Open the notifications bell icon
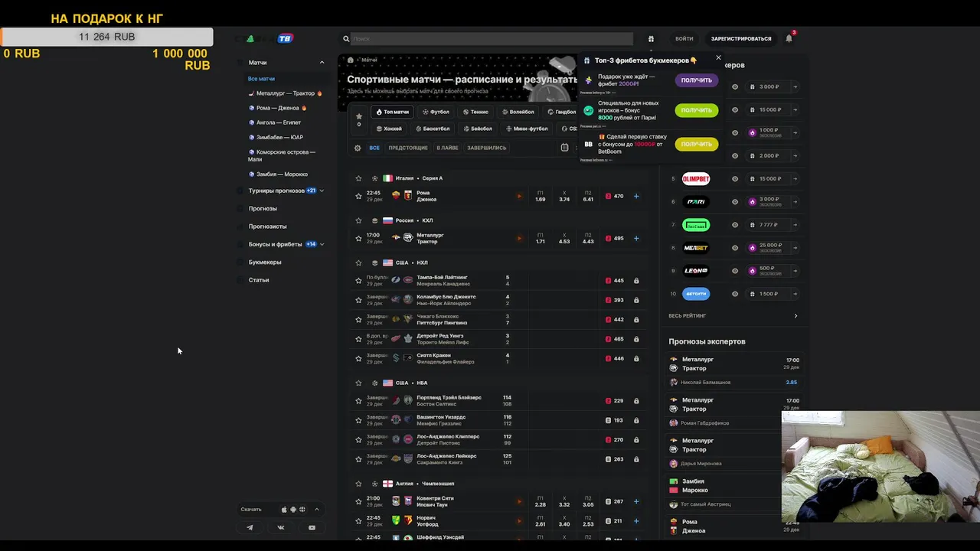This screenshot has height=551, width=980. (789, 38)
